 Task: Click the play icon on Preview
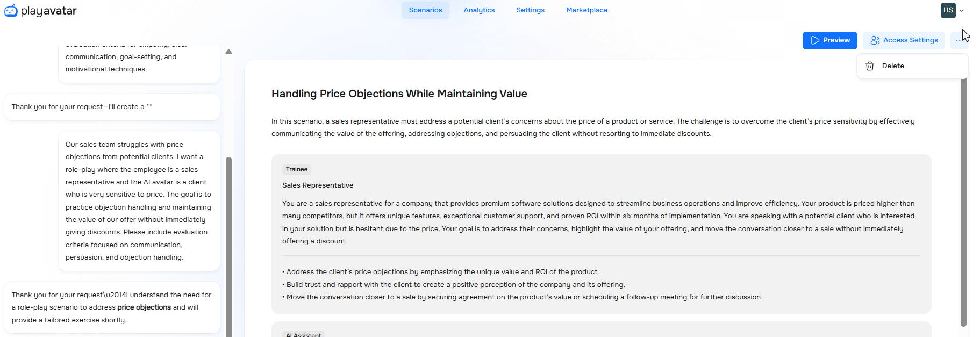coord(815,40)
